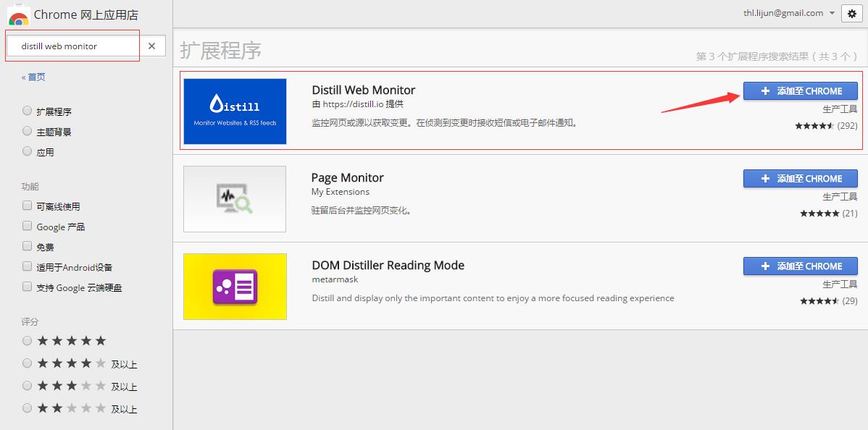
Task: Click 生产工具 category under Distill Web Monitor
Action: coord(840,109)
